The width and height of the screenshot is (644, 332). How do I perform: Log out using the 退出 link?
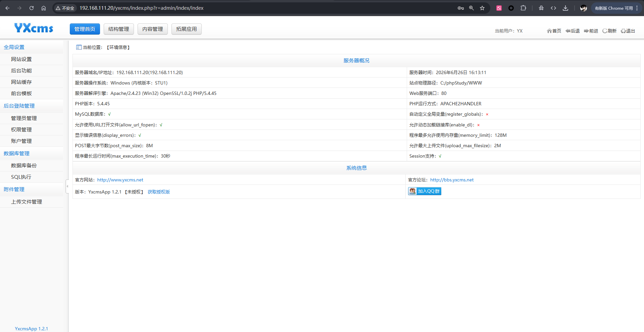[x=628, y=31]
